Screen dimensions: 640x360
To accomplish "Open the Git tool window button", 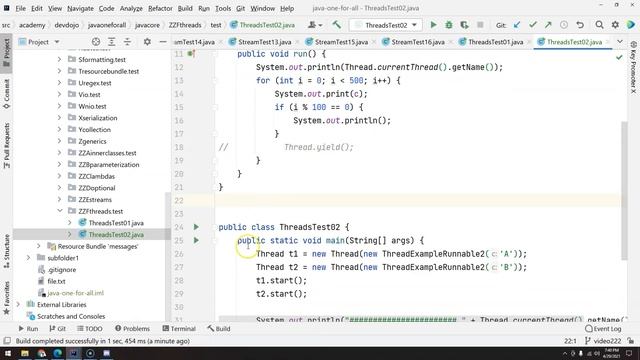I will (58, 328).
